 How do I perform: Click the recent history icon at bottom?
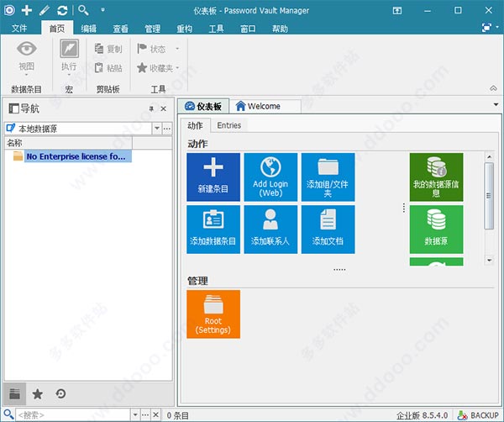(60, 393)
